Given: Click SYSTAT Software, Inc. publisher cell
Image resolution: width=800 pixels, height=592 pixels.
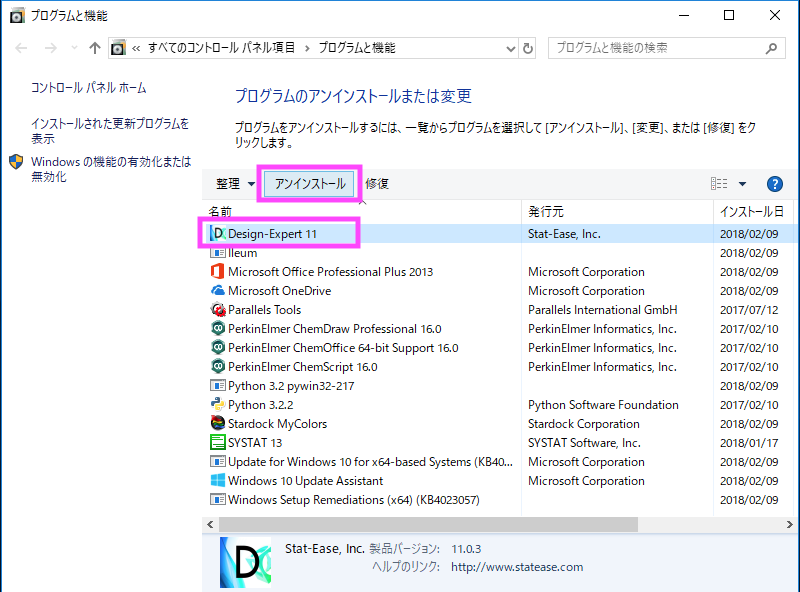Looking at the screenshot, I should point(584,442).
